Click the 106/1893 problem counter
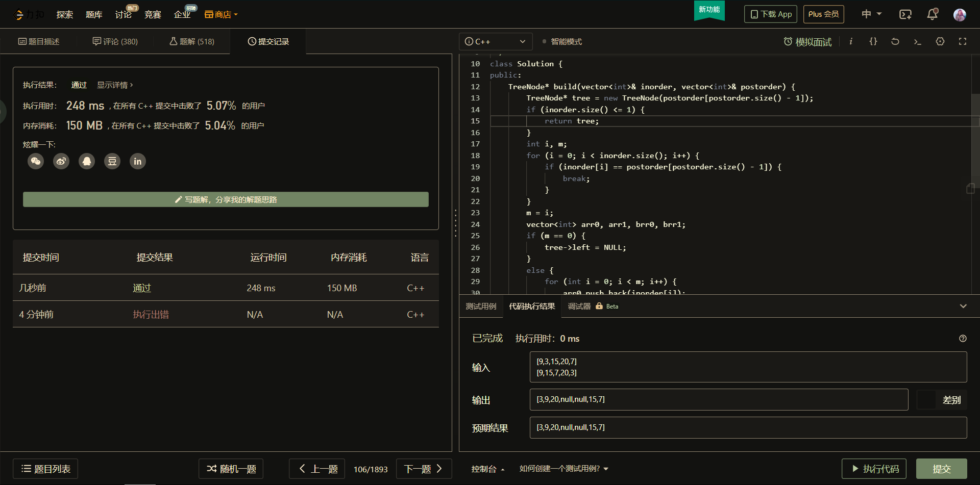Viewport: 980px width, 485px height. tap(371, 469)
